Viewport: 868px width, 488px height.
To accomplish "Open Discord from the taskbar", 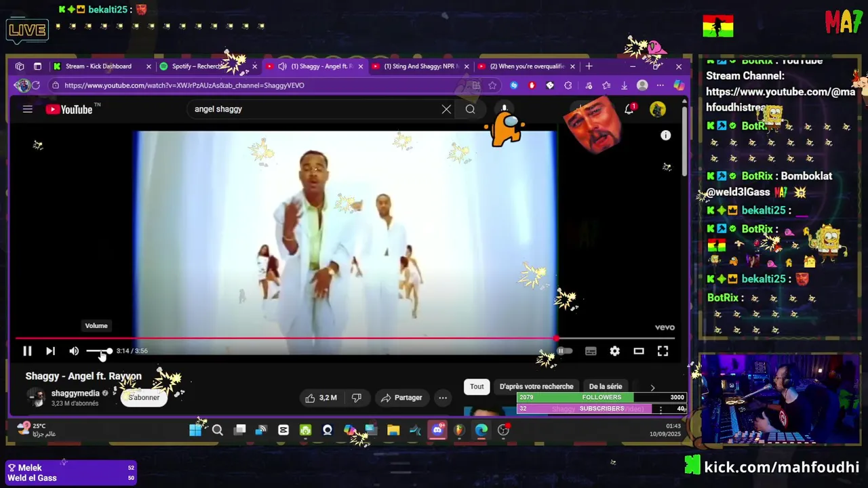I will 438,430.
